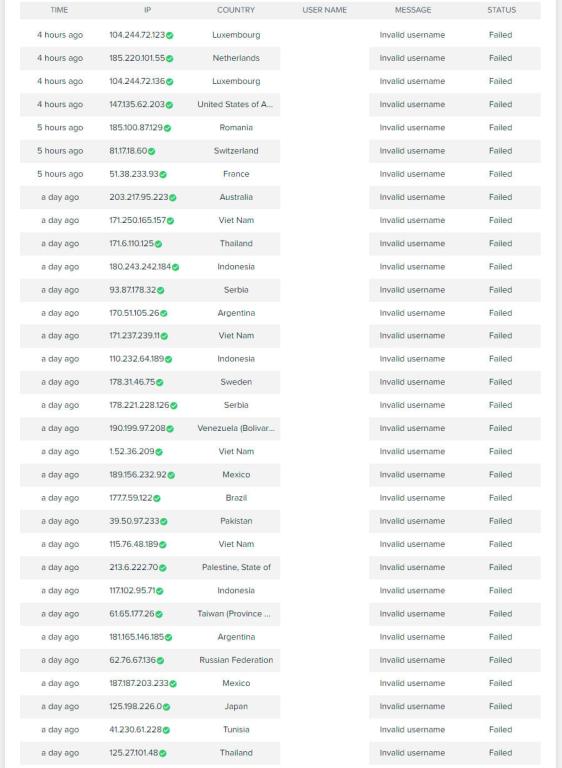Image resolution: width=562 pixels, height=768 pixels.
Task: Click the USER NAME column header
Action: 324,10
